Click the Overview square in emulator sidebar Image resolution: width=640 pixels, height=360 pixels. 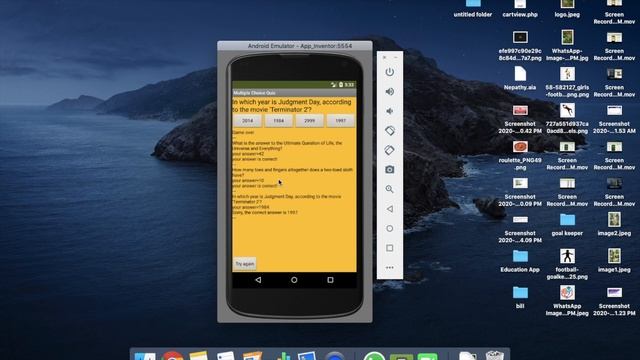point(389,248)
